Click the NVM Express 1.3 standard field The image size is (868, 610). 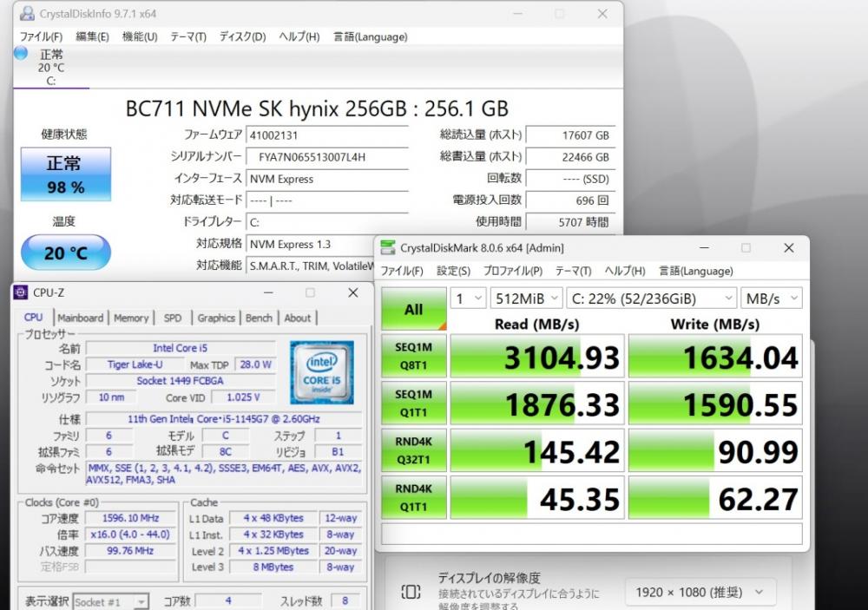coord(310,244)
